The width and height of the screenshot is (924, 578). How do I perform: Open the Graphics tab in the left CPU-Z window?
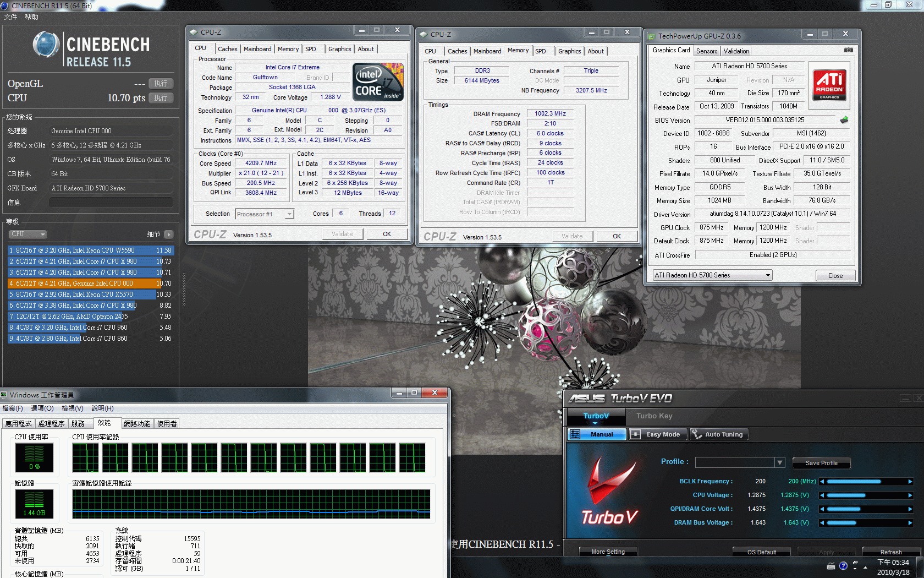point(339,49)
